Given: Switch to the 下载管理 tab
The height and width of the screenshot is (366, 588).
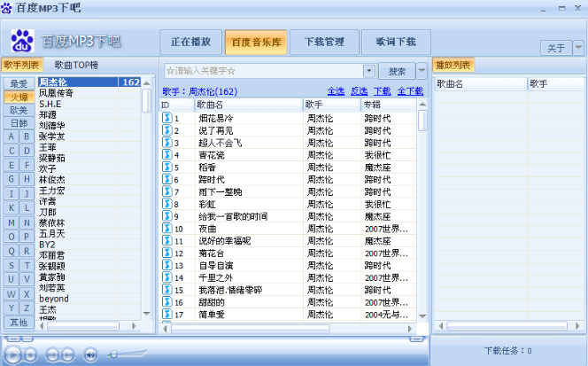Looking at the screenshot, I should 323,42.
